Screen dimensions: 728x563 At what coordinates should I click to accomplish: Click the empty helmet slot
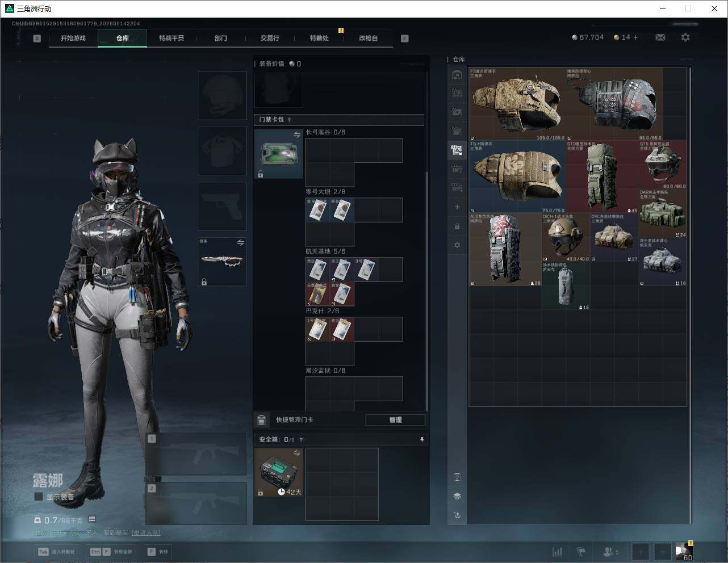pos(222,95)
